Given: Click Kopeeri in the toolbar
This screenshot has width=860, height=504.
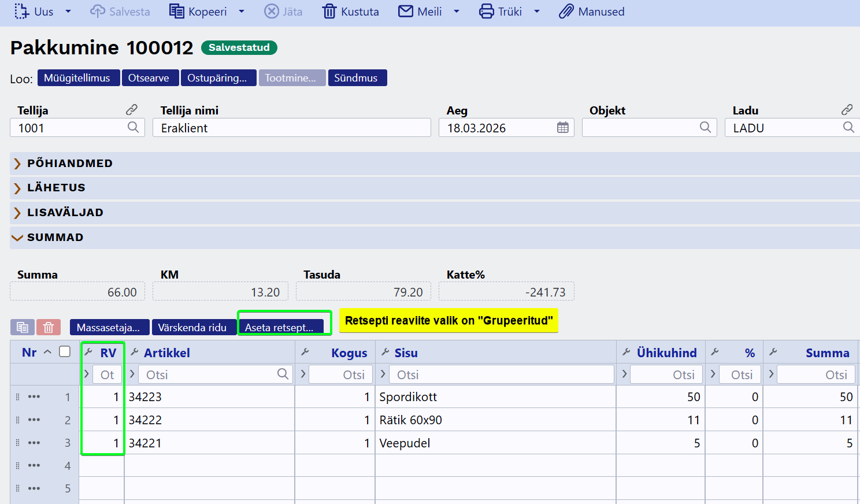Looking at the screenshot, I should (199, 12).
